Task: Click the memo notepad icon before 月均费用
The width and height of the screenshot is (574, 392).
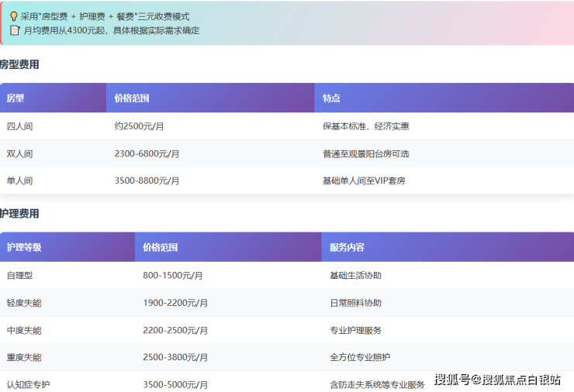Action: [x=14, y=30]
